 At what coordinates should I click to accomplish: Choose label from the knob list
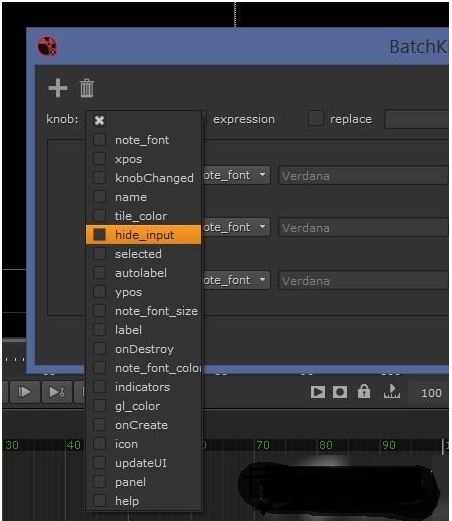point(143,330)
